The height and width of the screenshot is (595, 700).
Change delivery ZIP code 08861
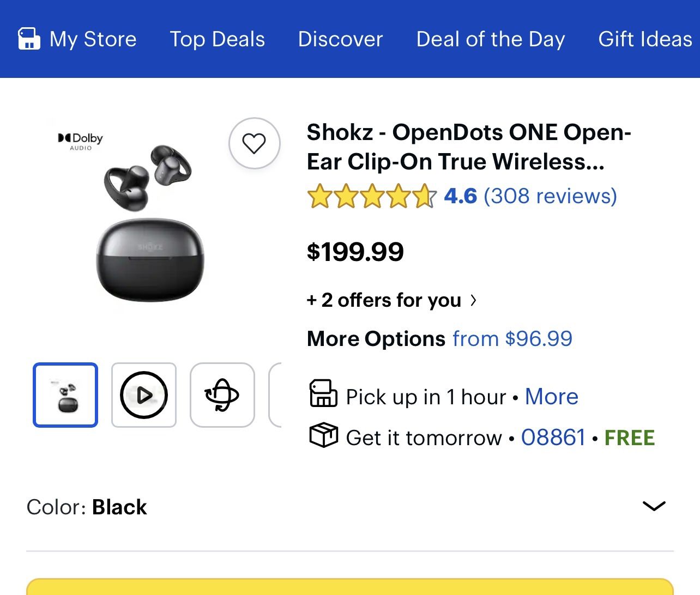coord(553,438)
